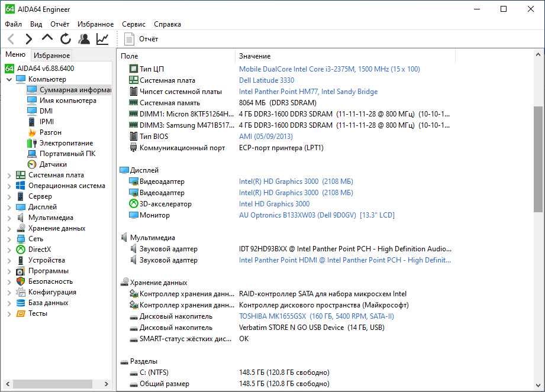Expand the Дисплей tree node
The image size is (545, 392).
coord(9,208)
